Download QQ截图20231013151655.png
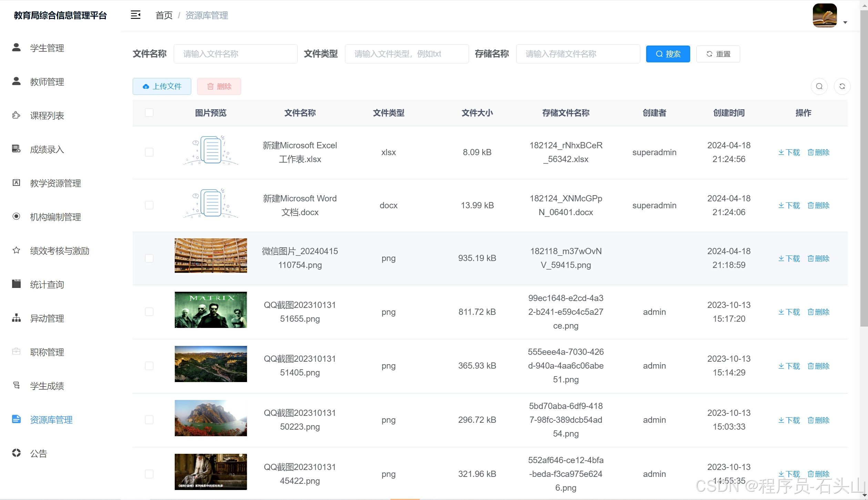Image resolution: width=868 pixels, height=500 pixels. pyautogui.click(x=789, y=312)
